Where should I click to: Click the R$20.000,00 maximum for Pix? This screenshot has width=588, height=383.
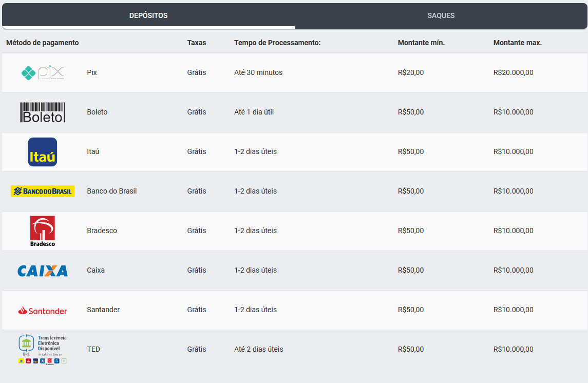tap(514, 73)
